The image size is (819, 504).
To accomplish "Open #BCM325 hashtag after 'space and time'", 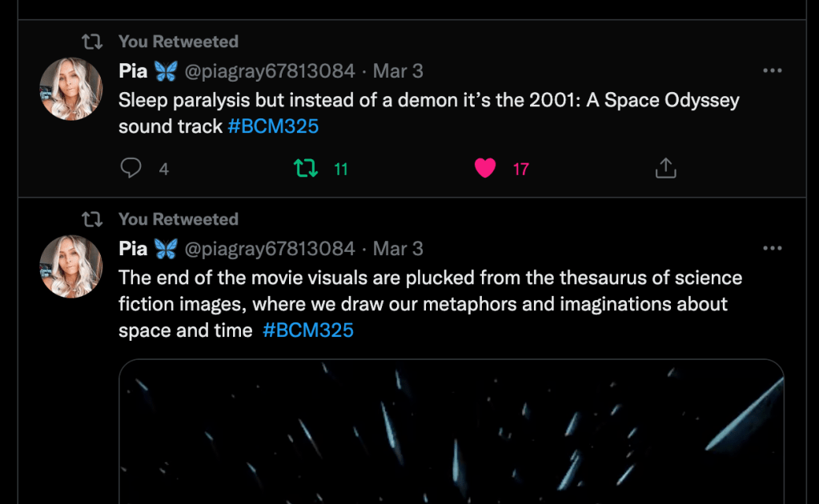I will point(307,330).
